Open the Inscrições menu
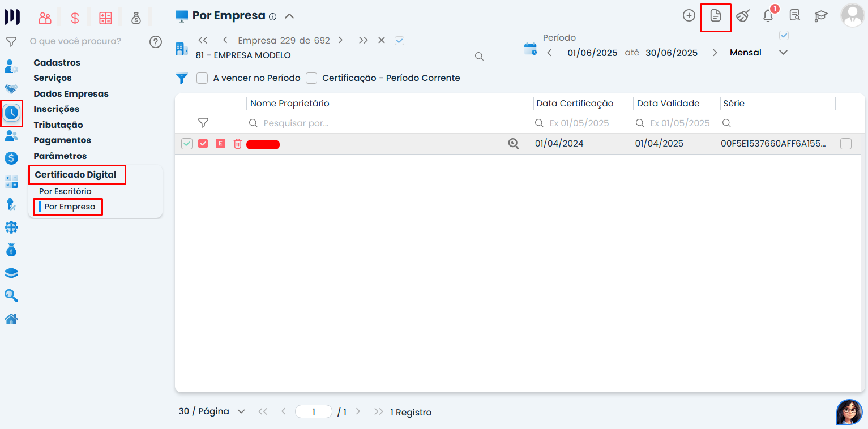This screenshot has width=868, height=429. pos(57,109)
